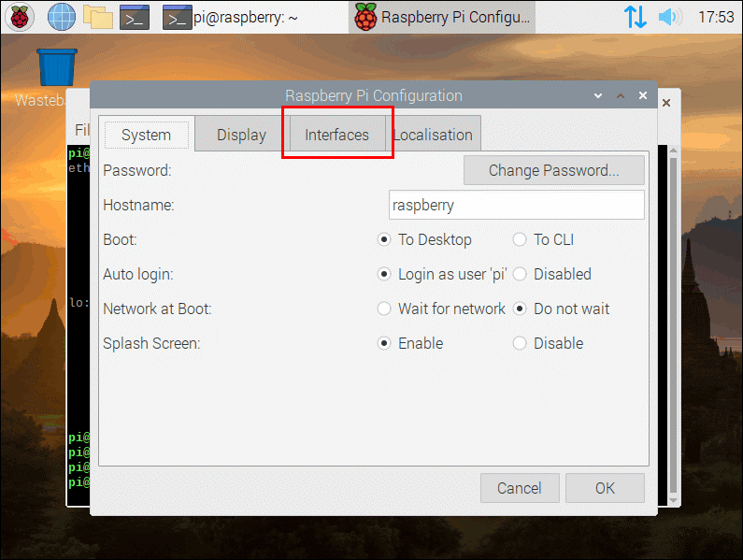Viewport: 743px width, 560px height.
Task: Maximize the Raspberry Pi Configuration window
Action: point(621,95)
